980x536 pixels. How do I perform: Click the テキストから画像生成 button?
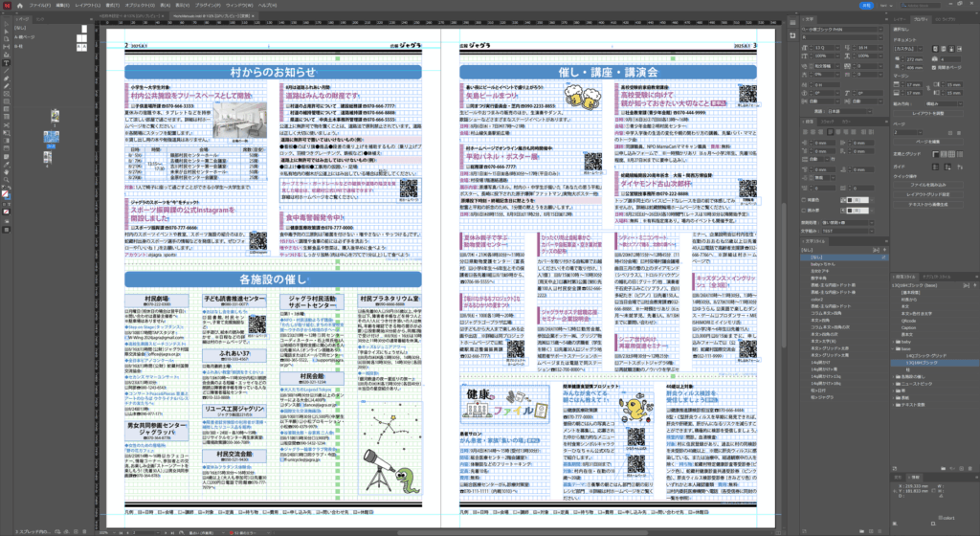(928, 204)
